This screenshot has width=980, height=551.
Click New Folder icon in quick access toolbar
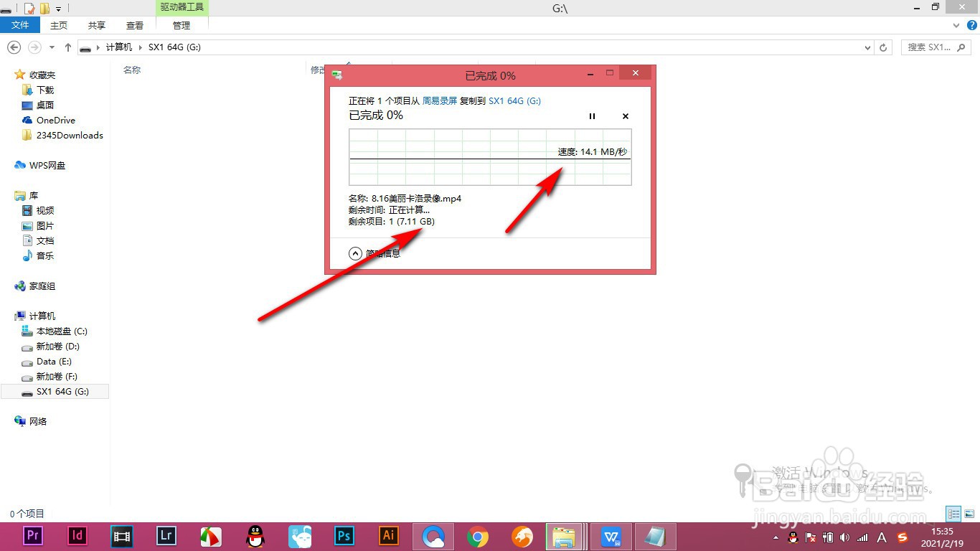(44, 8)
